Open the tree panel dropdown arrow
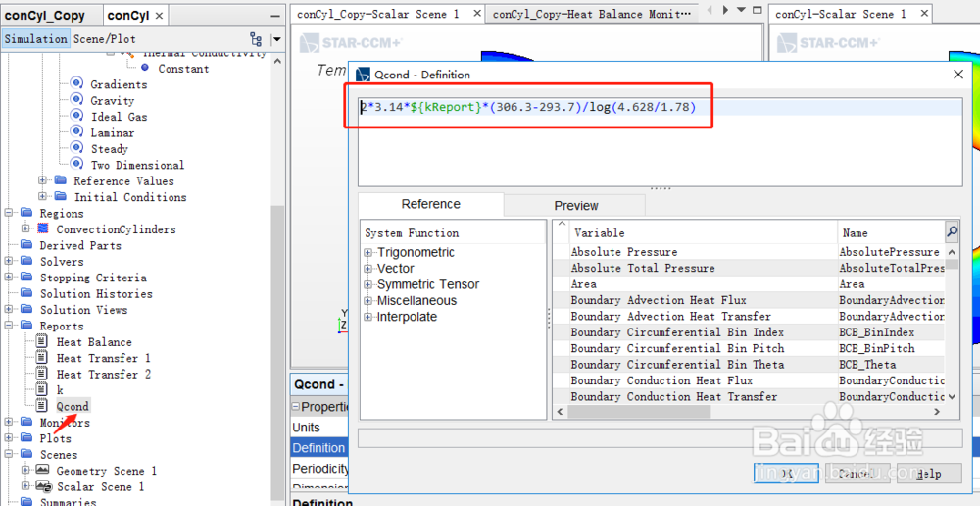The image size is (980, 506). pos(276,39)
